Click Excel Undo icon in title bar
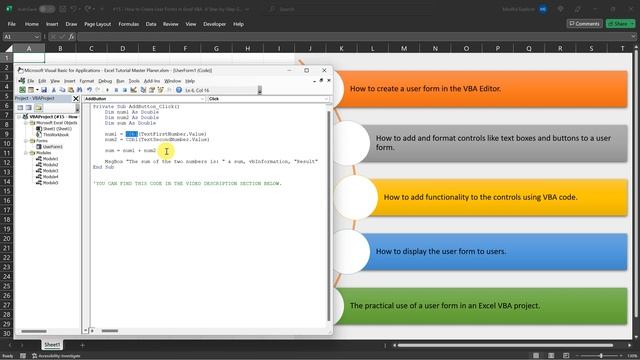Viewport: 640px width, 360px height. coord(73,9)
